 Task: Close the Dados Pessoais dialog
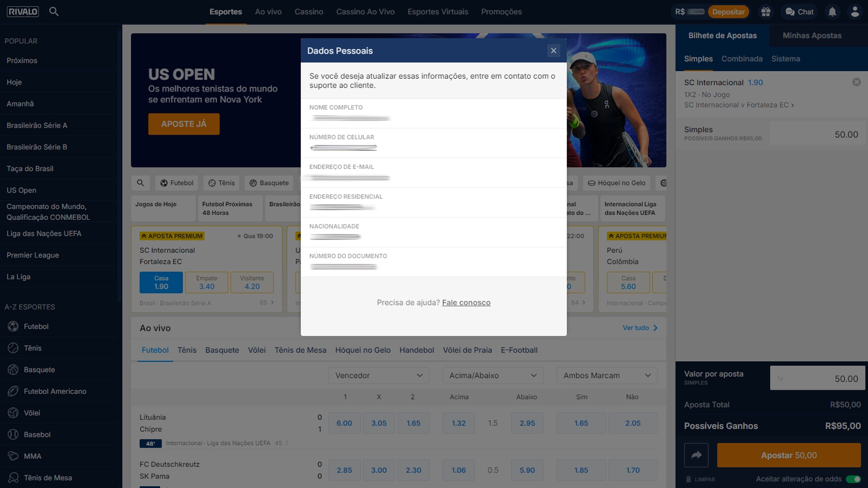553,51
